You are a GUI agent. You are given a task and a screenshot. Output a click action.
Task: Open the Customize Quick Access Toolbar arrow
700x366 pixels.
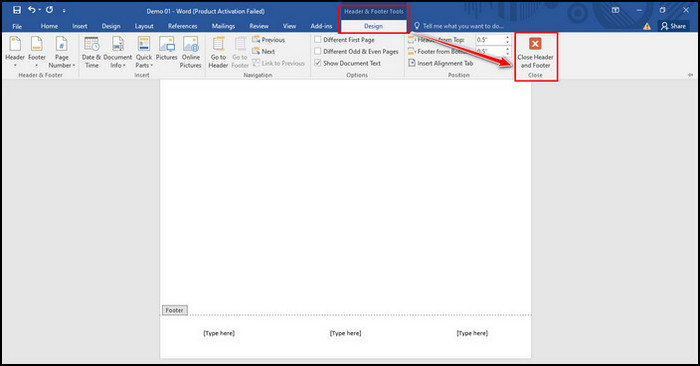[64, 10]
